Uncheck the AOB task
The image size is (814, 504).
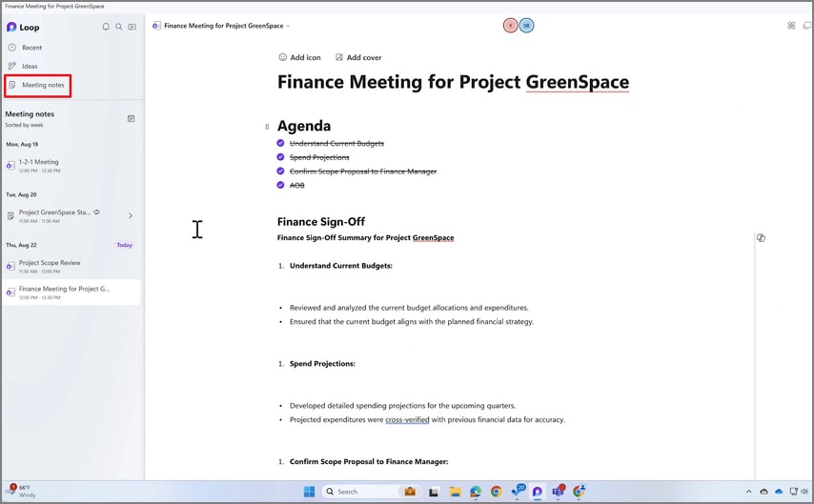[x=280, y=185]
